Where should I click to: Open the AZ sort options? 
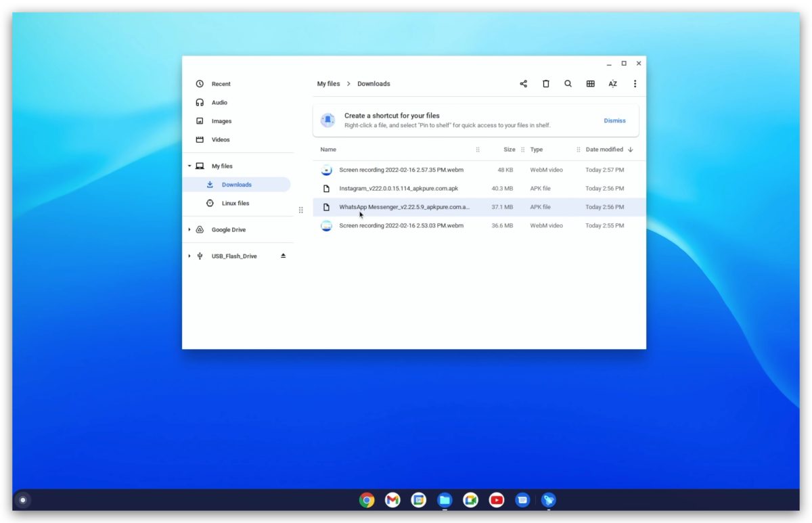[612, 84]
